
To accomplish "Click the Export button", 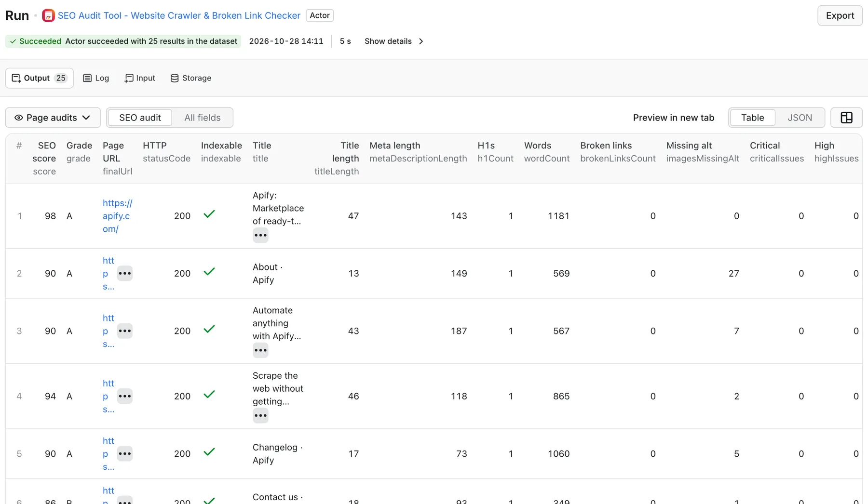I will coord(840,15).
